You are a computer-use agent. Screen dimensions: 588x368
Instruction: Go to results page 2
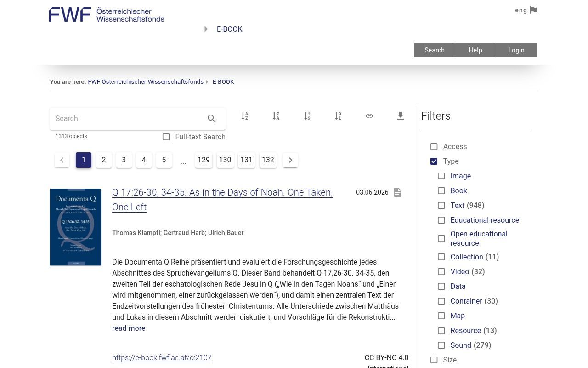[104, 160]
